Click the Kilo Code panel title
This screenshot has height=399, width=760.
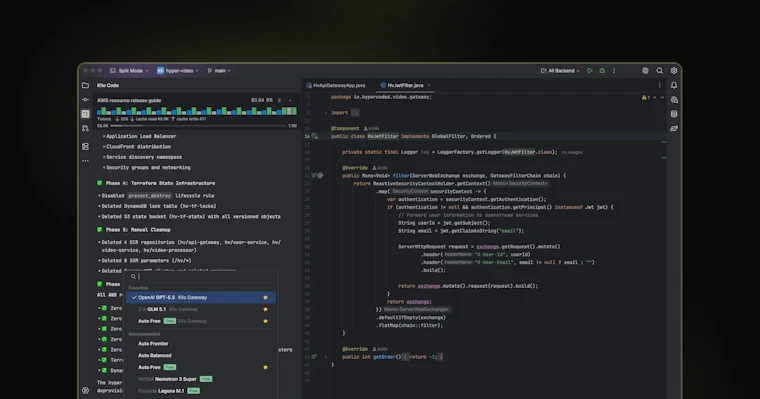tap(108, 85)
